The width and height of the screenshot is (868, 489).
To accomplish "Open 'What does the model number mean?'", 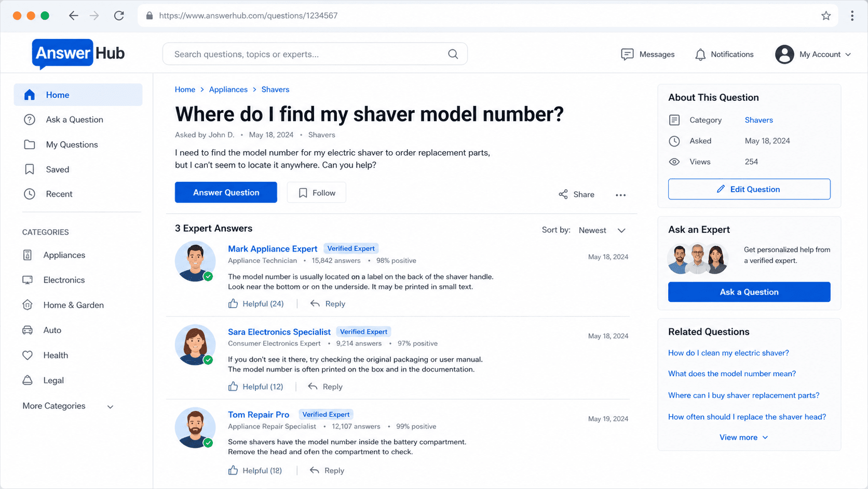I will click(x=732, y=374).
